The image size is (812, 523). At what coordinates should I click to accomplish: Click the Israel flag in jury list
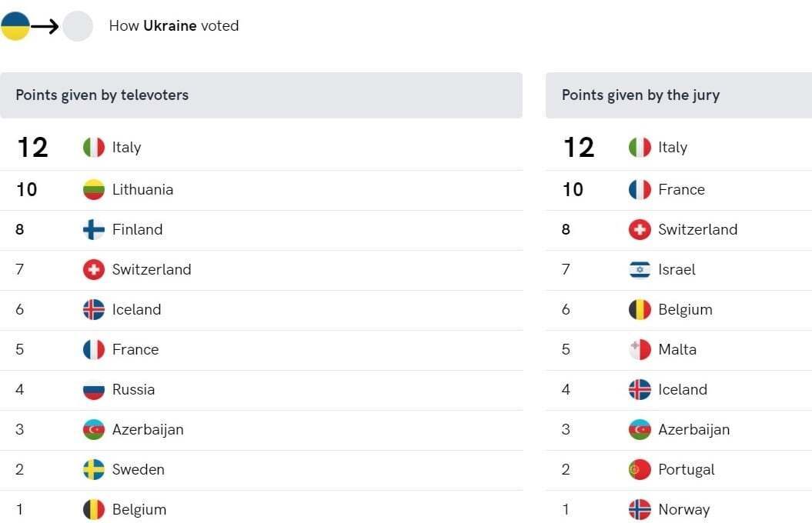pos(640,269)
